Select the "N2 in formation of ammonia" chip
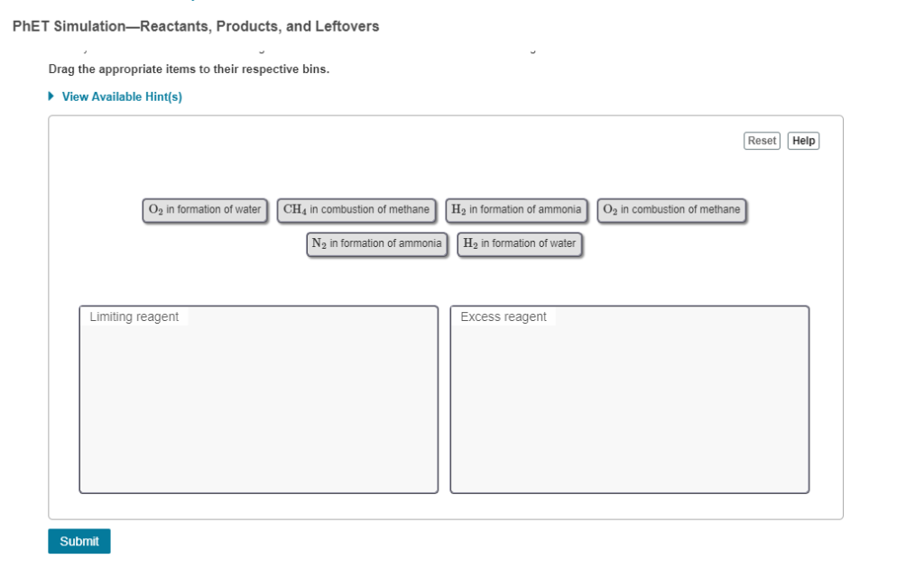The width and height of the screenshot is (924, 568). (377, 243)
